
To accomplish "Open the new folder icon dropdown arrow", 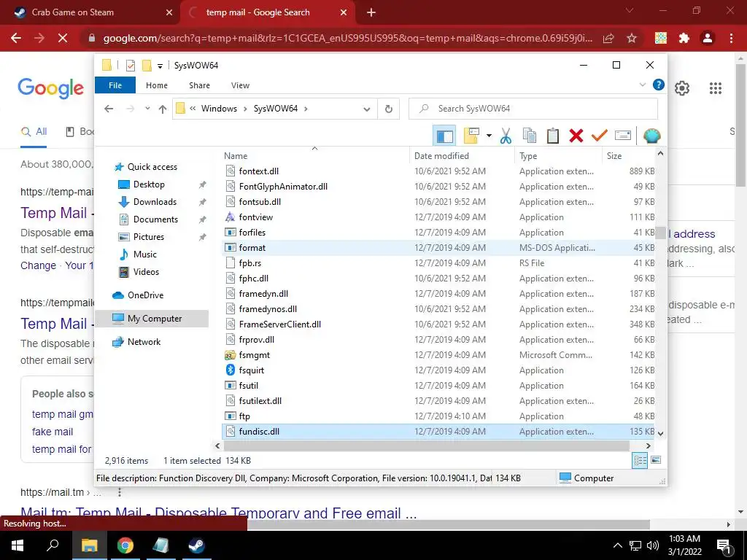I will (x=489, y=136).
